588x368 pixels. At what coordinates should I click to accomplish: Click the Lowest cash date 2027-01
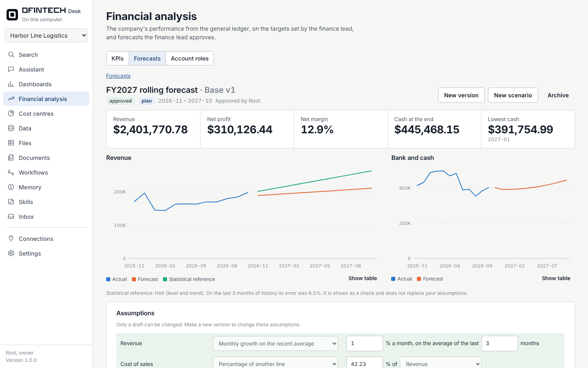[x=499, y=139]
